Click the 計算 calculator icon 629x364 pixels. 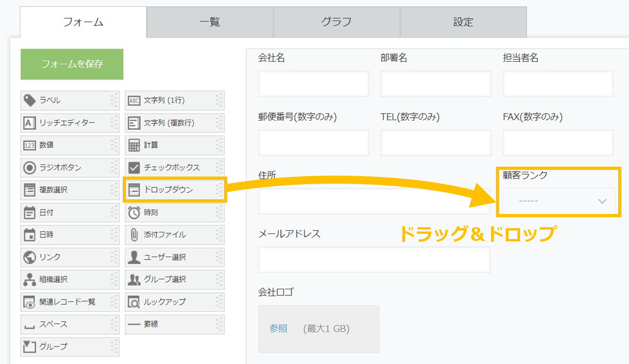click(x=134, y=145)
